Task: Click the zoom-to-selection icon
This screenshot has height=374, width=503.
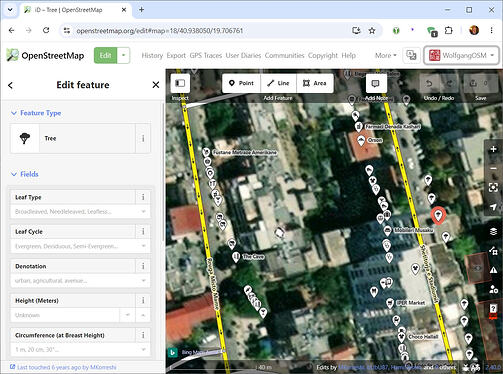Action: pos(493,187)
